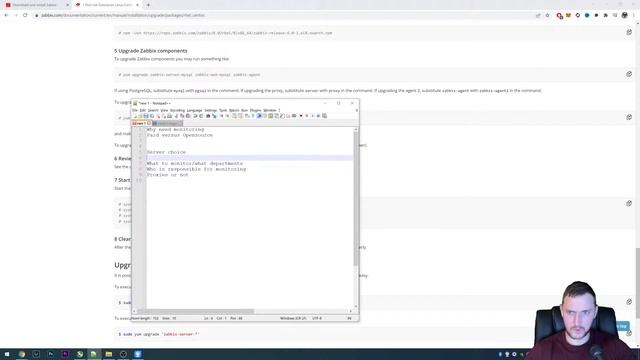640x360 pixels.
Task: Click the Save All icon in Notepad++ toolbar
Action: (x=152, y=116)
